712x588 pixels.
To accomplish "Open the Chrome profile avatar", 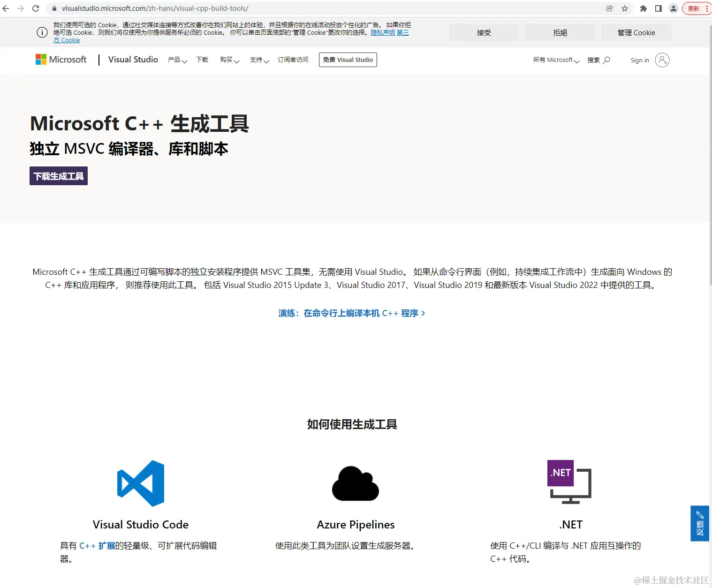I will [x=674, y=8].
